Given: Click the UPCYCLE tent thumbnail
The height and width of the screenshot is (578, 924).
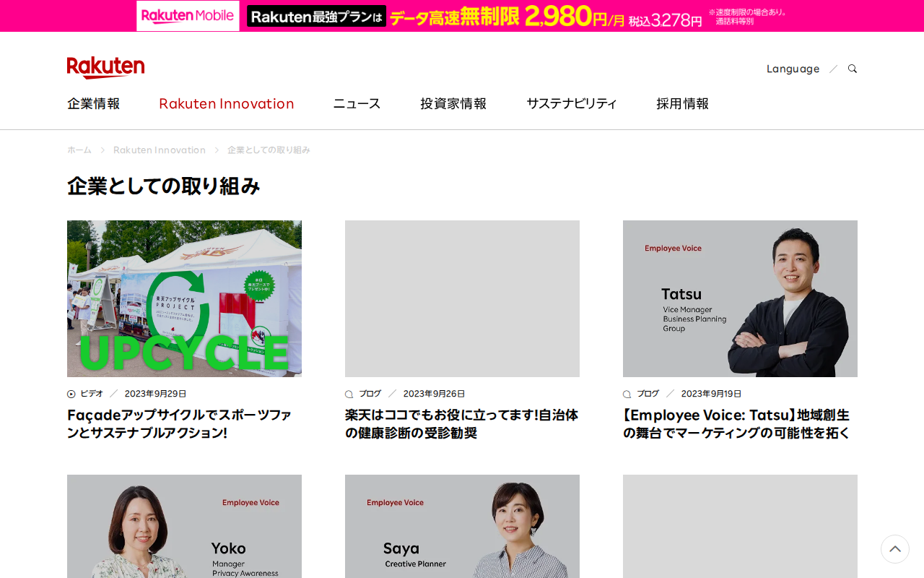Looking at the screenshot, I should click(x=184, y=298).
